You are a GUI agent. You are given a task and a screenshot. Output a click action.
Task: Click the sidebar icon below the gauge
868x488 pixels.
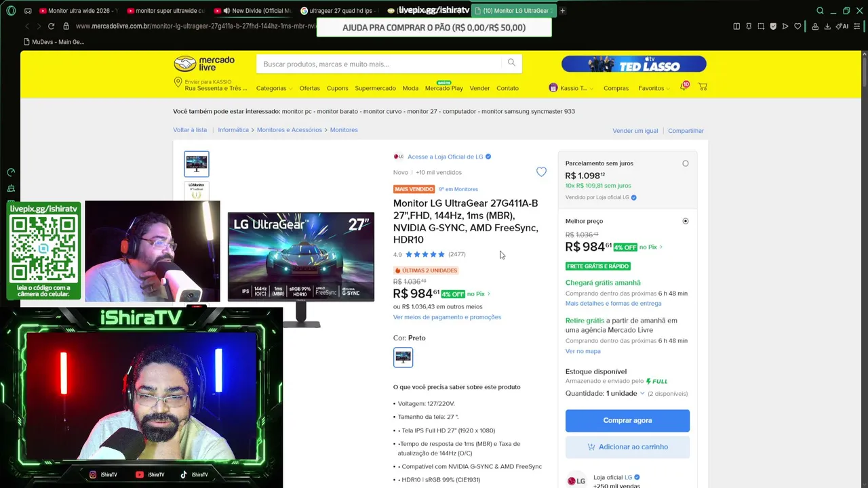coord(11,188)
